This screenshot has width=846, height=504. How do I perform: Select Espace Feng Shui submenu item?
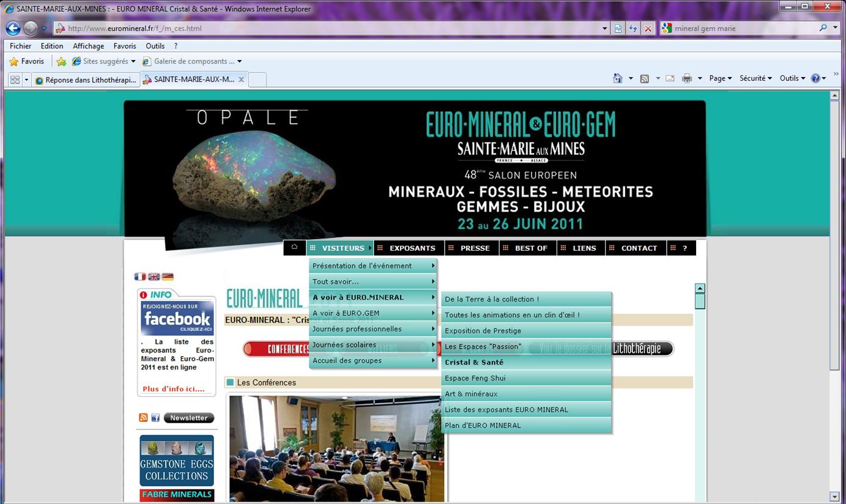coord(475,378)
